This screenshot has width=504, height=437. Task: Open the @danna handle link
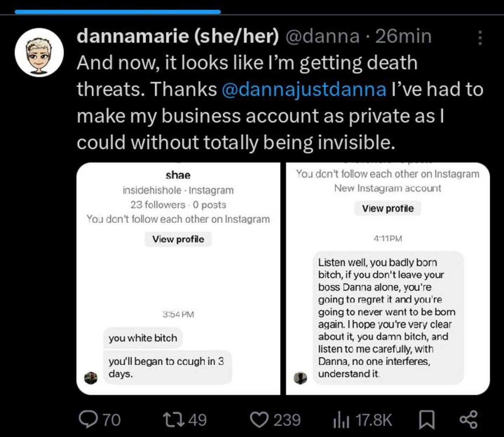(323, 37)
